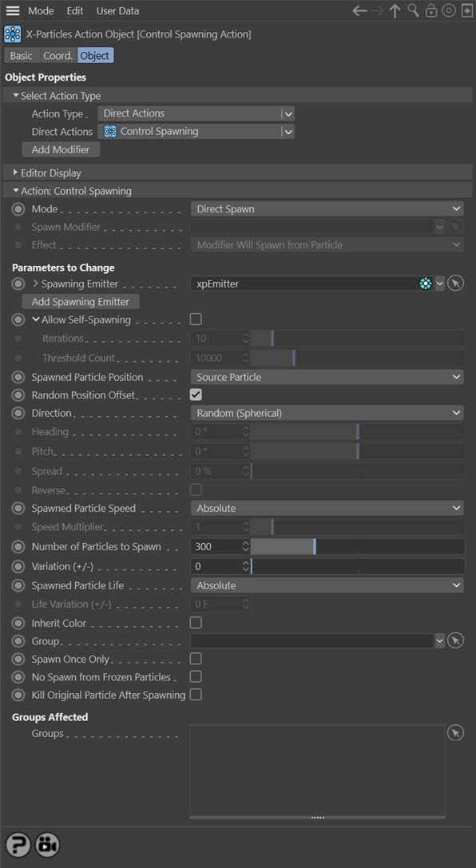Toggle the lock icon in the header

click(x=430, y=11)
